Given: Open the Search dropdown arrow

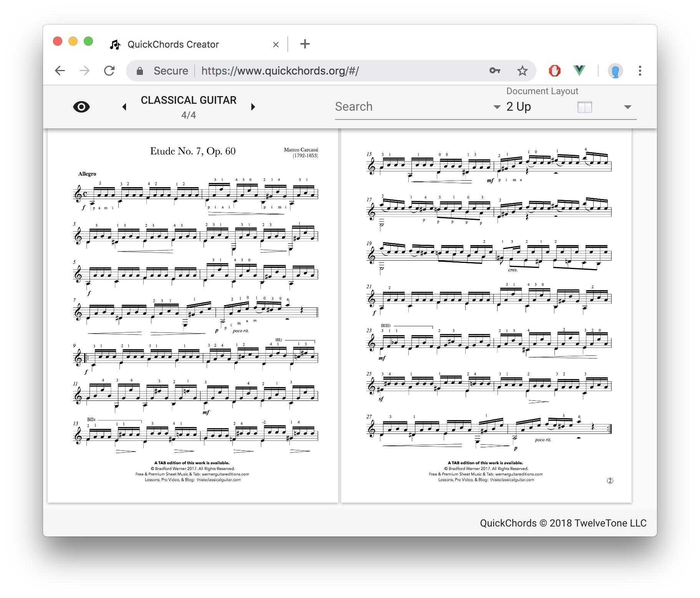Looking at the screenshot, I should click(497, 107).
